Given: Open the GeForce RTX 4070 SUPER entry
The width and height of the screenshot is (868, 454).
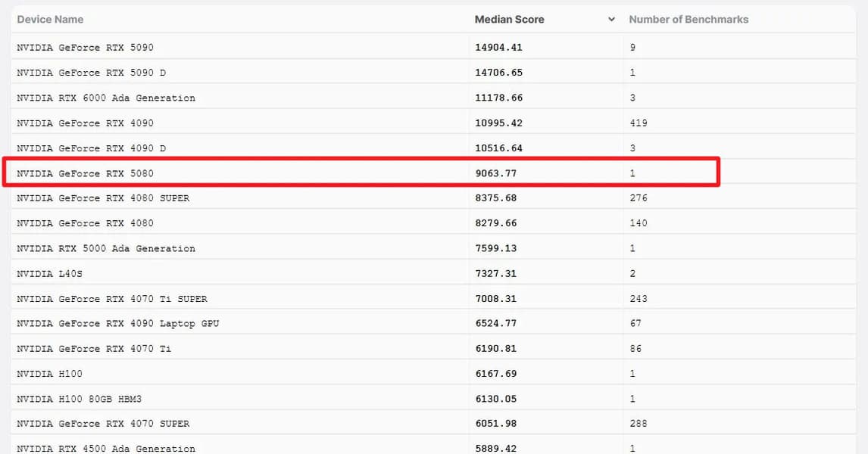Looking at the screenshot, I should (x=103, y=424).
